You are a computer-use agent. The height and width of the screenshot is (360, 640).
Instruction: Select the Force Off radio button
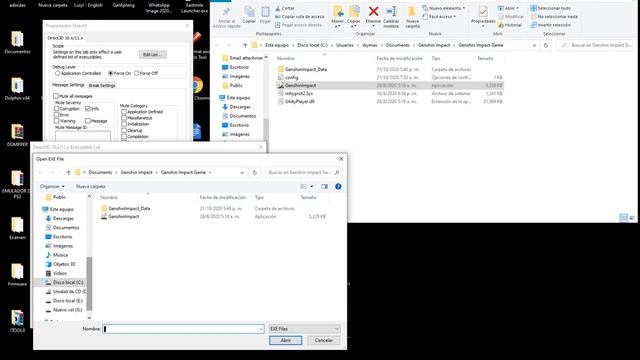tap(136, 73)
